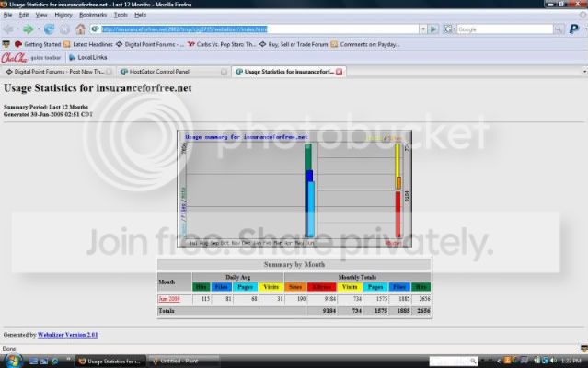The image size is (588, 368).
Task: Click the first bookmarks toolbar icon
Action: [x=6, y=44]
